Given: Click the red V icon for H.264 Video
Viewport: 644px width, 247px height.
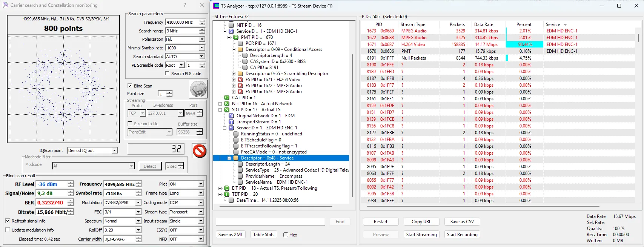Looking at the screenshot, I should (x=240, y=80).
